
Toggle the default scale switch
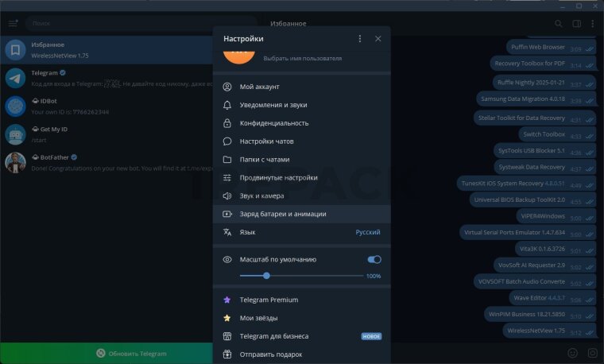pos(374,259)
